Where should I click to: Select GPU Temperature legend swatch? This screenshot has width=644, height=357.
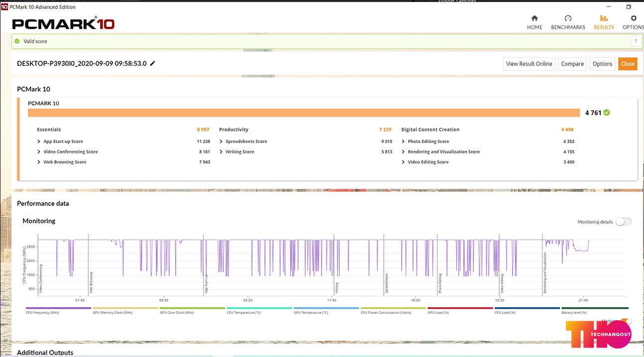point(326,308)
